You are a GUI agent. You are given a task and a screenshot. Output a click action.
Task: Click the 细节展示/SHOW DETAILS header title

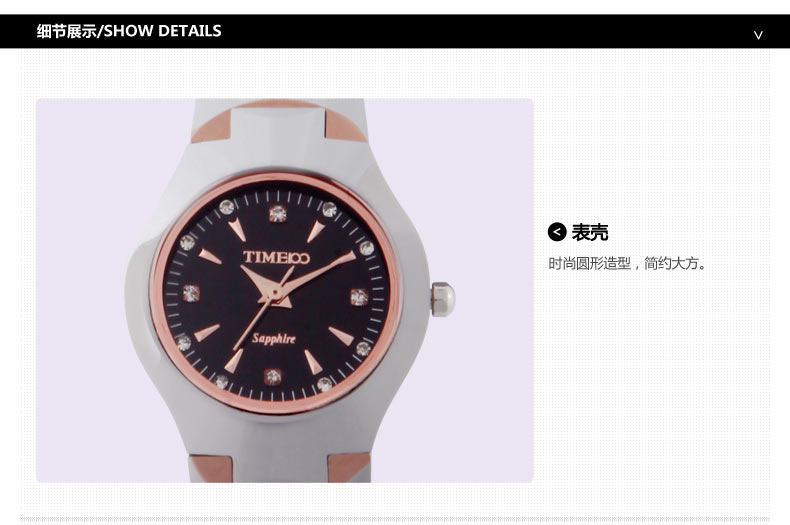point(129,31)
